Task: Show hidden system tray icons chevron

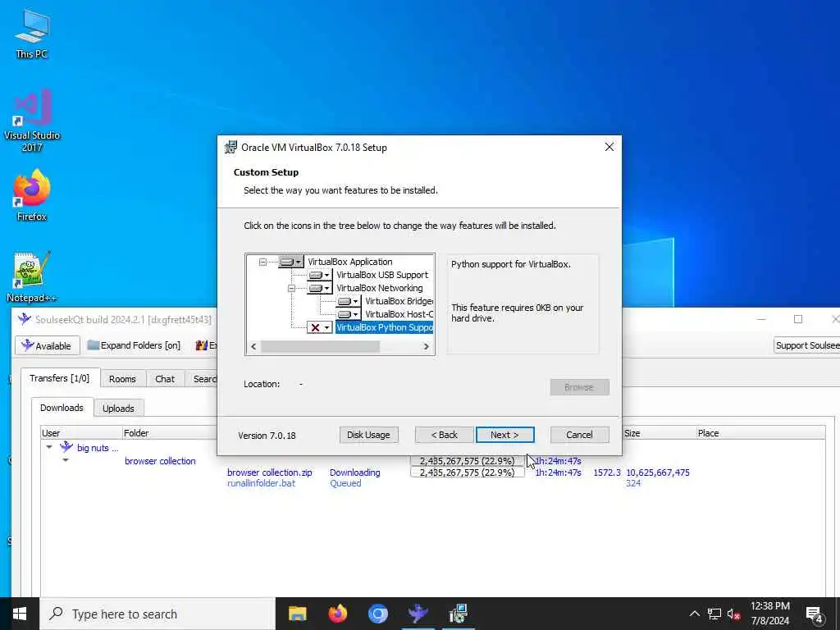Action: coord(694,614)
